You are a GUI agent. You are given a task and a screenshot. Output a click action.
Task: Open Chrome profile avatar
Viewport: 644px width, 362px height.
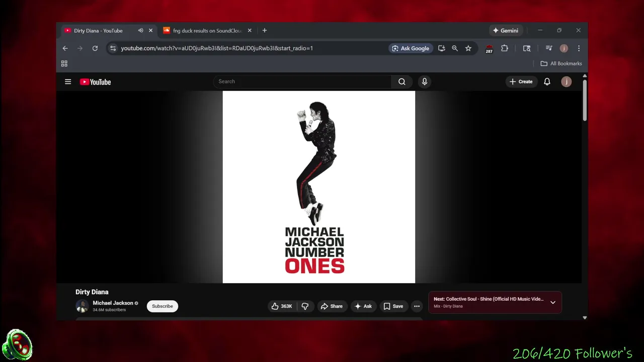pyautogui.click(x=564, y=48)
